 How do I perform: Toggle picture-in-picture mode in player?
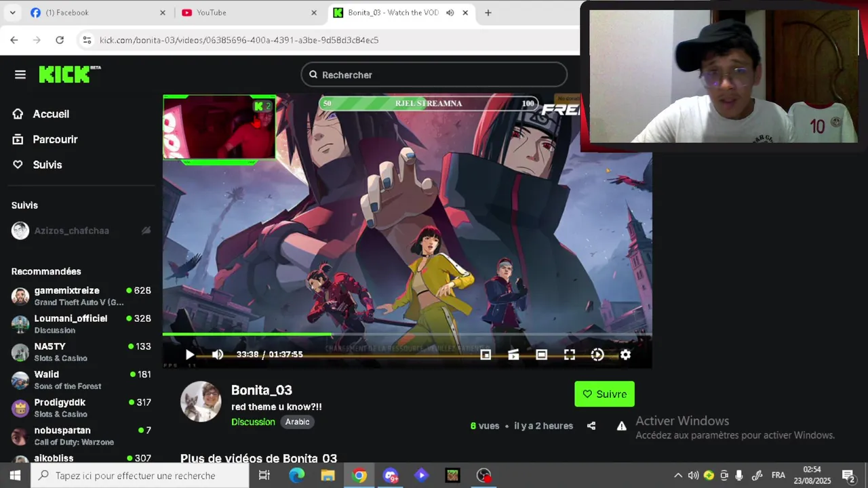486,354
